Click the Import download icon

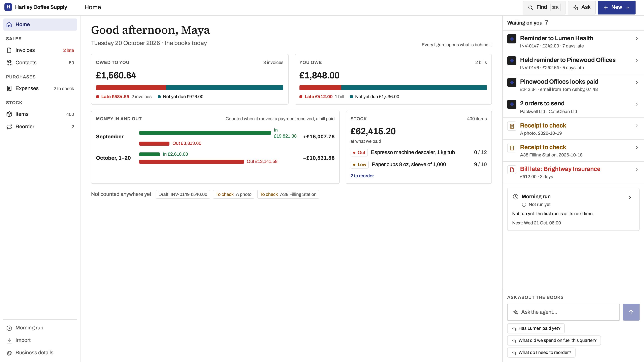point(9,340)
